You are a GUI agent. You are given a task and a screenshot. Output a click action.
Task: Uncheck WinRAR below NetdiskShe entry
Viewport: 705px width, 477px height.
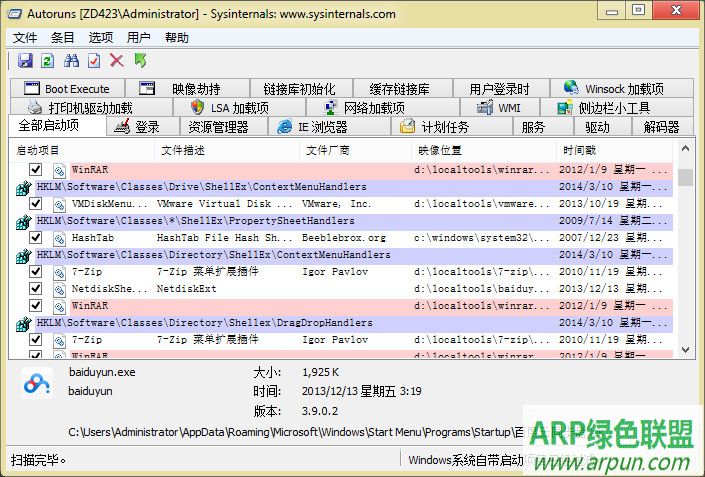[x=36, y=306]
